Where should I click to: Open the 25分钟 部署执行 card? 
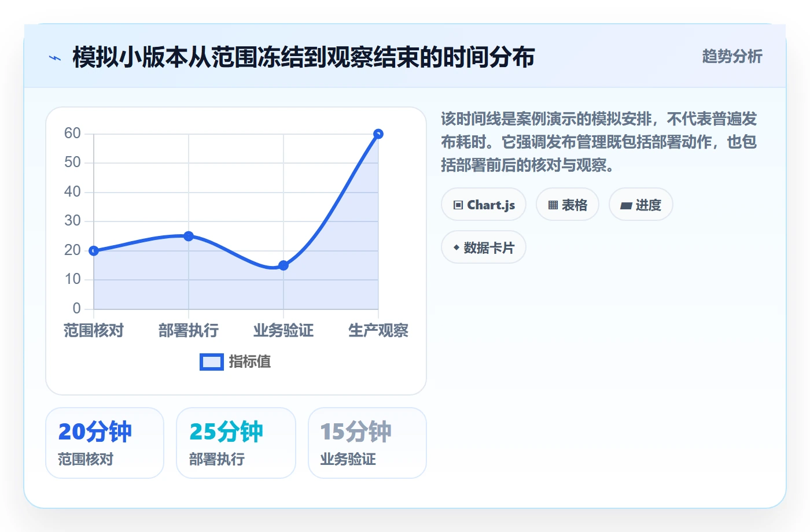(236, 443)
